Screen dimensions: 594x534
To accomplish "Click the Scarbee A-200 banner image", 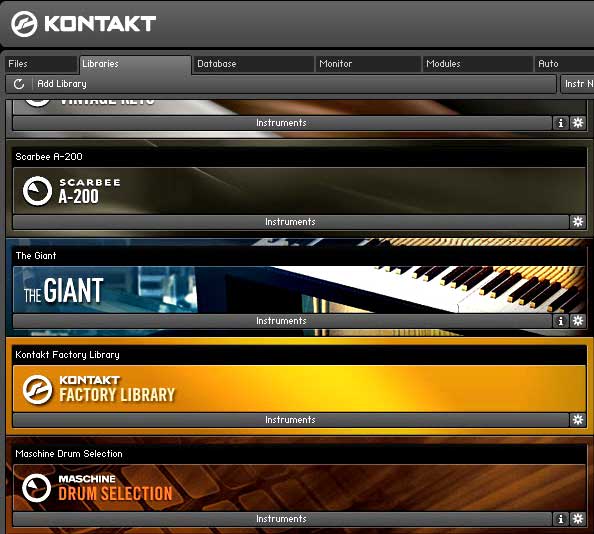I will [x=299, y=191].
